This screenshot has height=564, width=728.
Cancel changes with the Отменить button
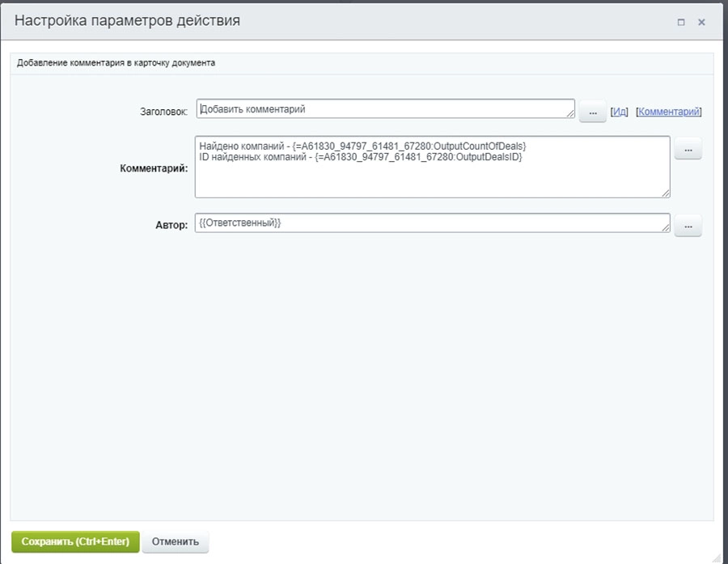[176, 541]
